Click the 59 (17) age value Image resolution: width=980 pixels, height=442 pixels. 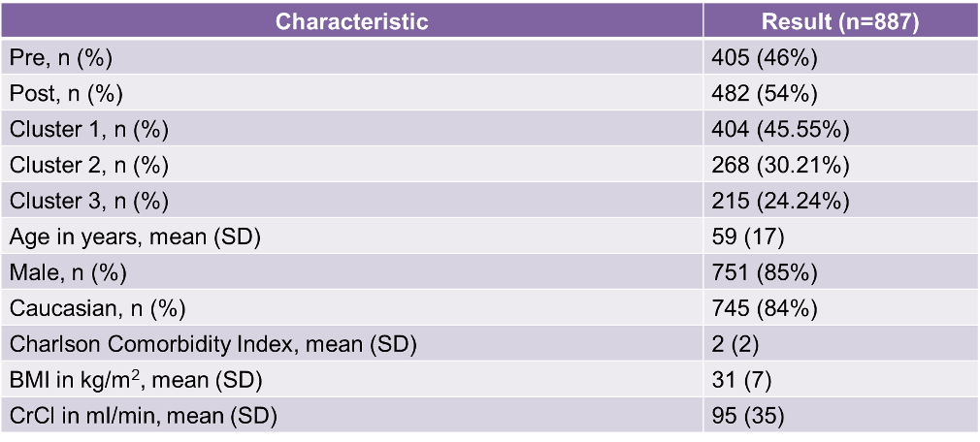tap(747, 237)
